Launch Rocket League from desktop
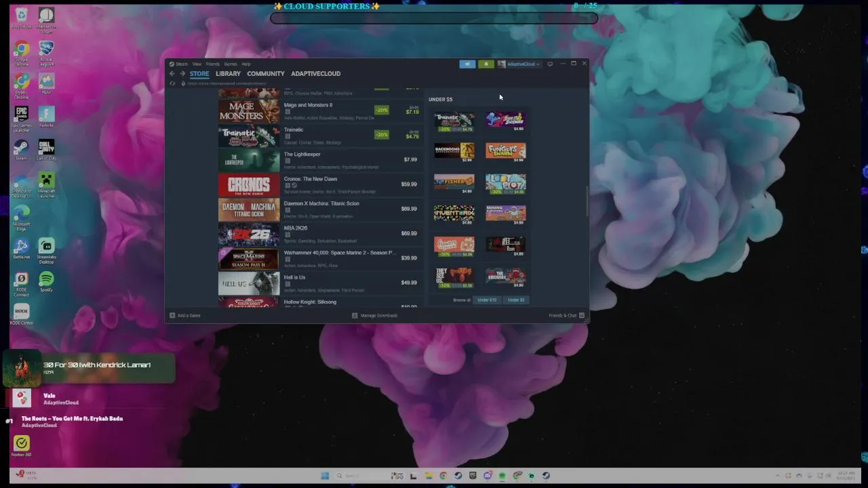The width and height of the screenshot is (868, 488). (x=46, y=53)
